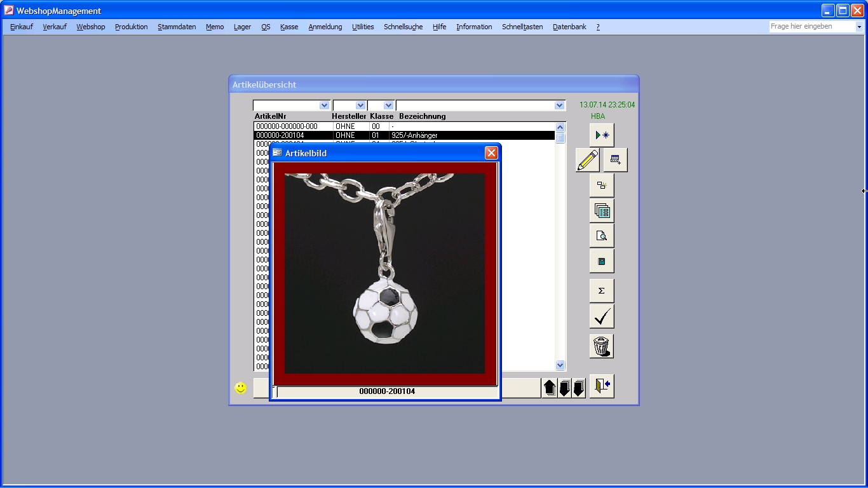Viewport: 868px width, 488px height.
Task: Open the Information menu
Action: coord(474,27)
